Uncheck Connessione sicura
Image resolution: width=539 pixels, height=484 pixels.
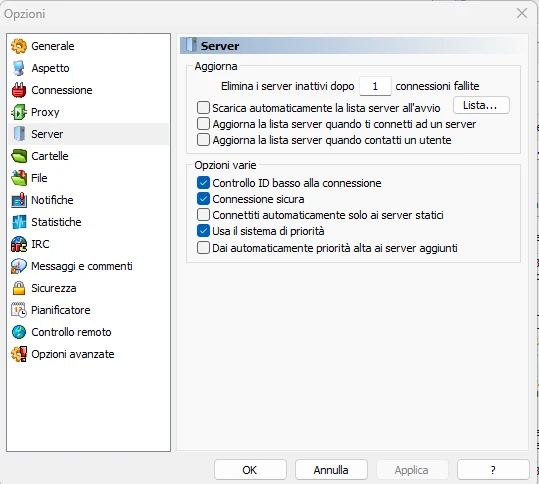coord(203,199)
